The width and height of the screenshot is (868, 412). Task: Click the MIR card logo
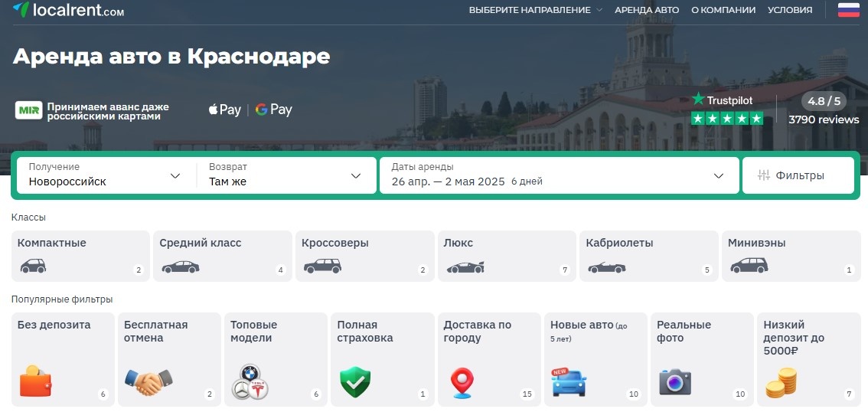pyautogui.click(x=29, y=111)
